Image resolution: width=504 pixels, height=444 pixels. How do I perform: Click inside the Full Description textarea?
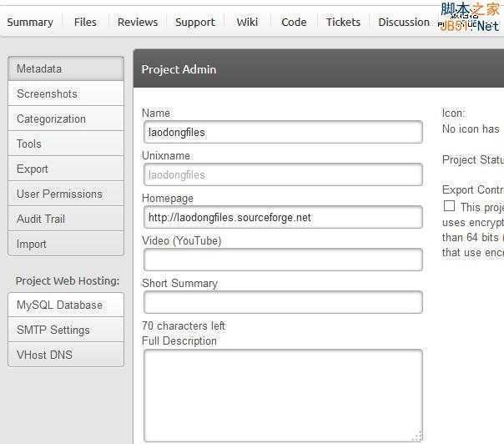point(283,396)
